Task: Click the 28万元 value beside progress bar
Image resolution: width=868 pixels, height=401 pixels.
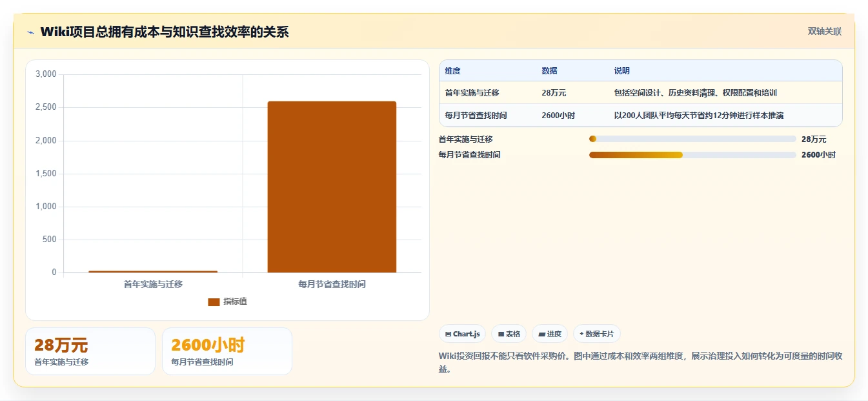Action: click(x=814, y=139)
